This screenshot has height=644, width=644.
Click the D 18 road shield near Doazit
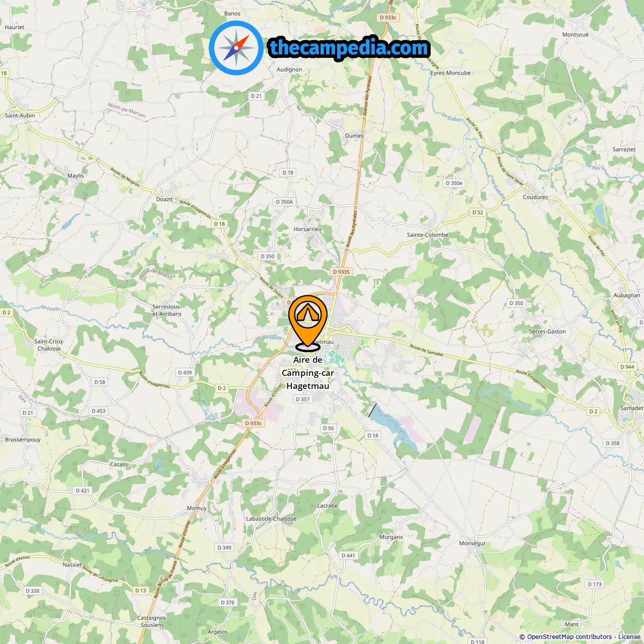(x=219, y=224)
